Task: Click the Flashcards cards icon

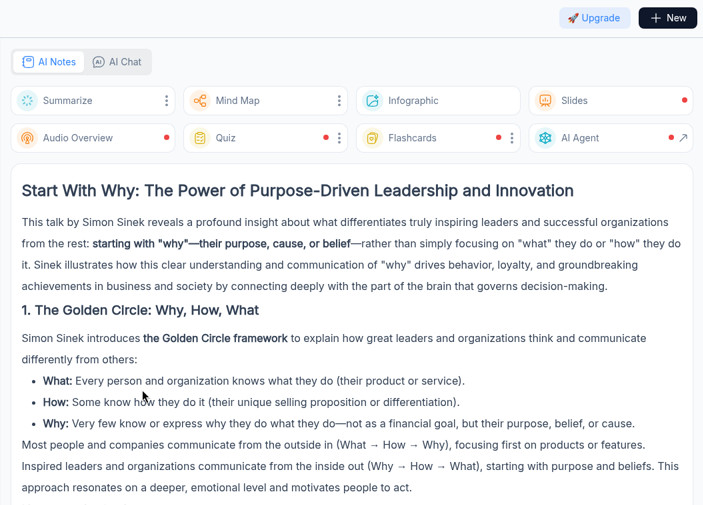Action: 373,138
